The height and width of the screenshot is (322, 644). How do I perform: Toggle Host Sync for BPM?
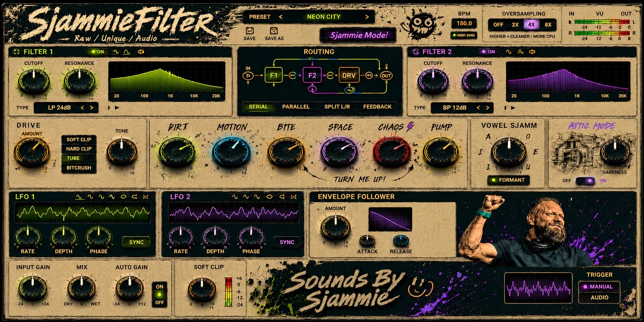464,35
